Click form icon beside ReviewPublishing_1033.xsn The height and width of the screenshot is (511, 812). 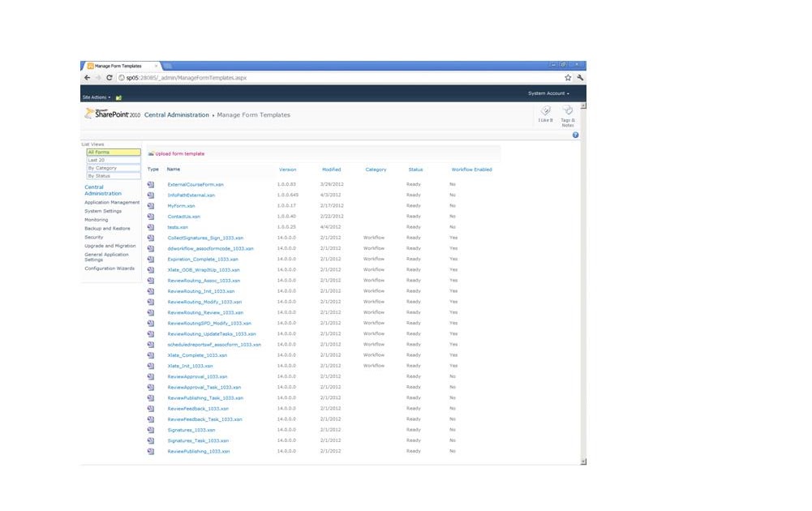[151, 452]
